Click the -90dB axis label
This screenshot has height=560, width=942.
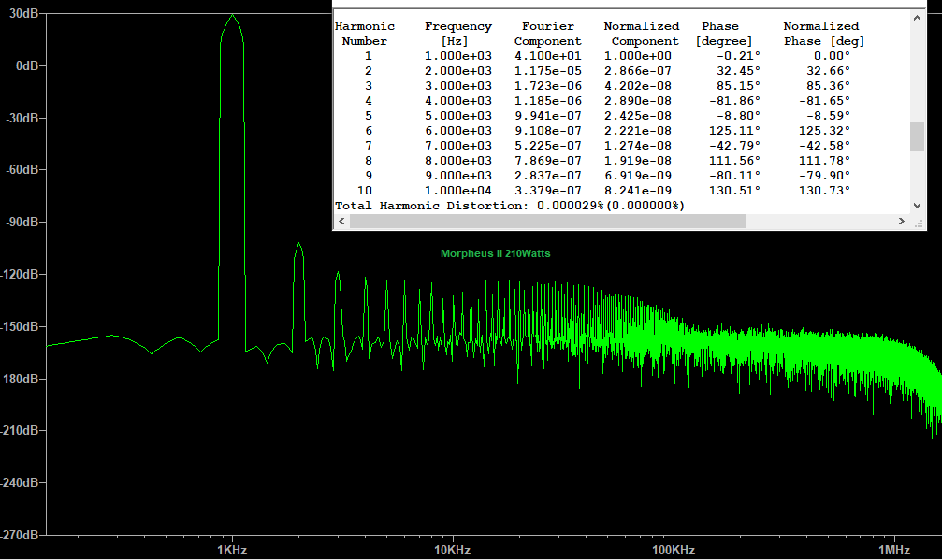(x=22, y=222)
